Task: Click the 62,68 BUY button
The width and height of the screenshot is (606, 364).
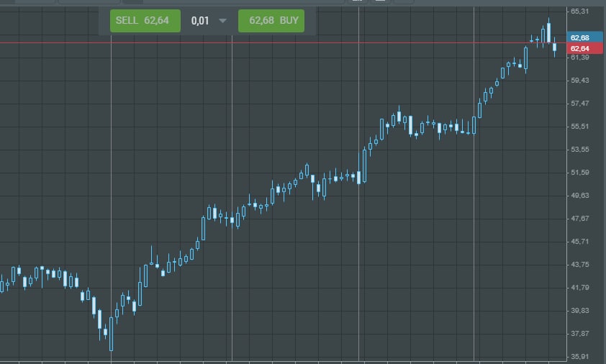Action: pyautogui.click(x=271, y=20)
